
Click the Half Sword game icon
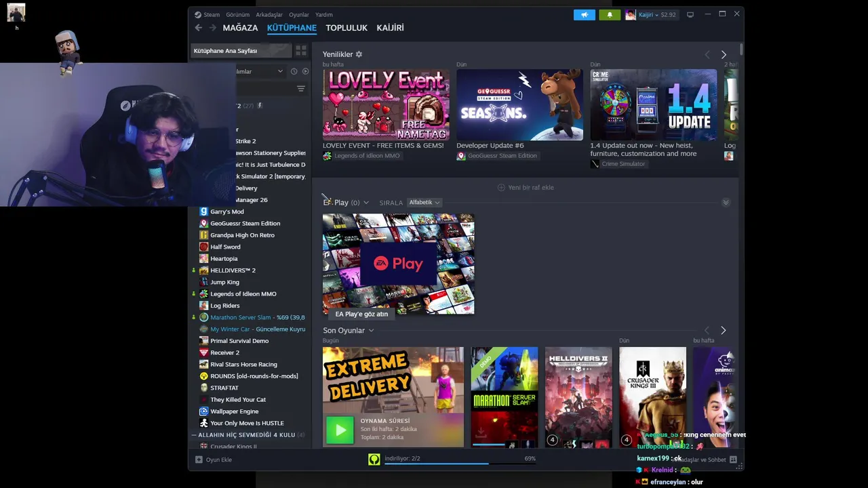203,247
